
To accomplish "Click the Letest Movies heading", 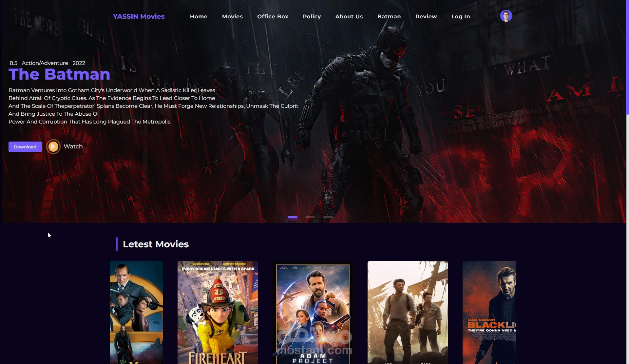I will click(156, 244).
